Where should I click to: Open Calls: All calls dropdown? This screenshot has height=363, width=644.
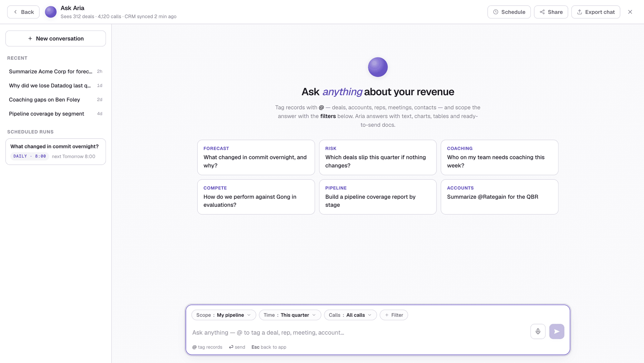(350, 315)
